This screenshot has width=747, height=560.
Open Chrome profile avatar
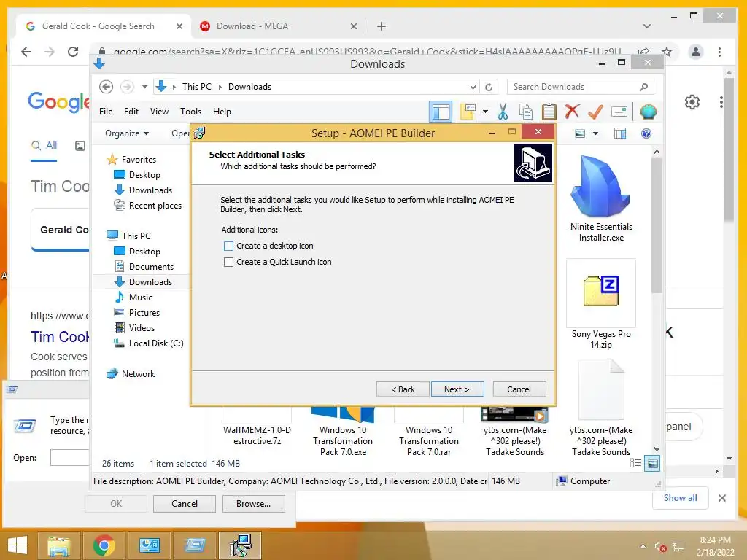pyautogui.click(x=695, y=52)
